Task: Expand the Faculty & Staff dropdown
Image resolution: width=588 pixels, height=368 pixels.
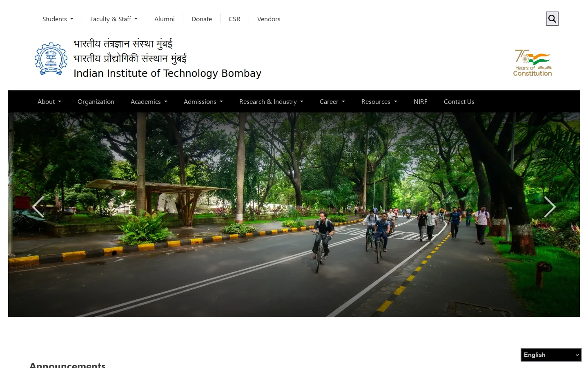Action: pos(114,19)
